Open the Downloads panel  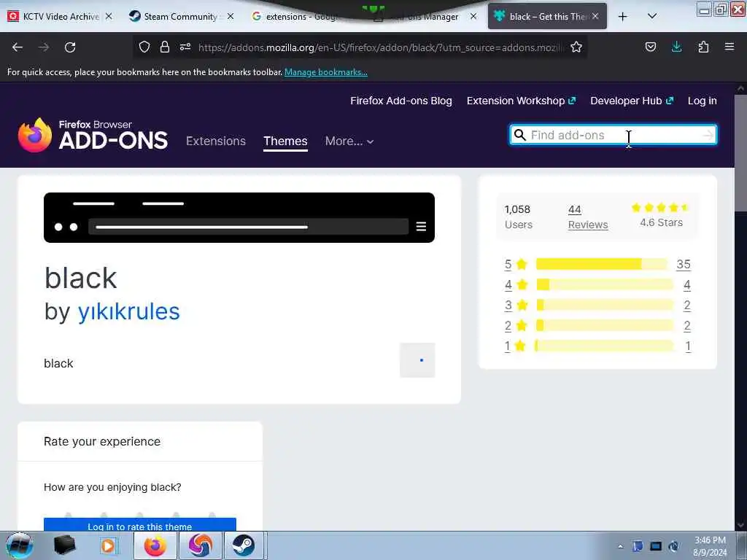point(676,47)
